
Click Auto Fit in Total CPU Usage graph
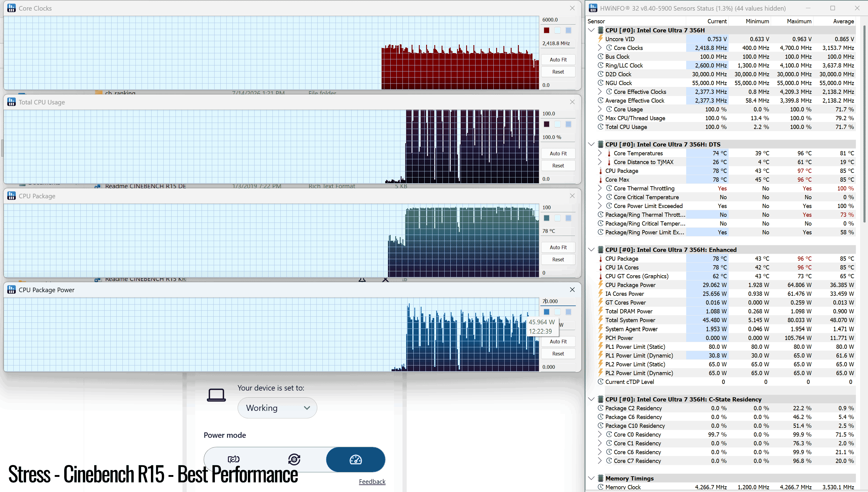pos(558,154)
